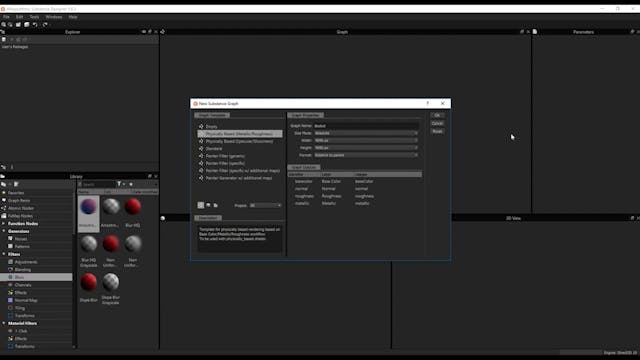Select Patterns under Generators
This screenshot has height=360, width=640.
coord(22,247)
